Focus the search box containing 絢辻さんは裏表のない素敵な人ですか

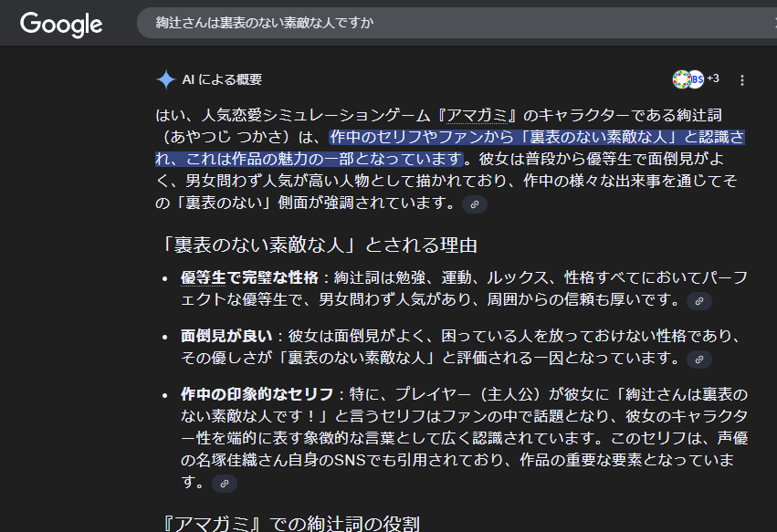pos(457,23)
